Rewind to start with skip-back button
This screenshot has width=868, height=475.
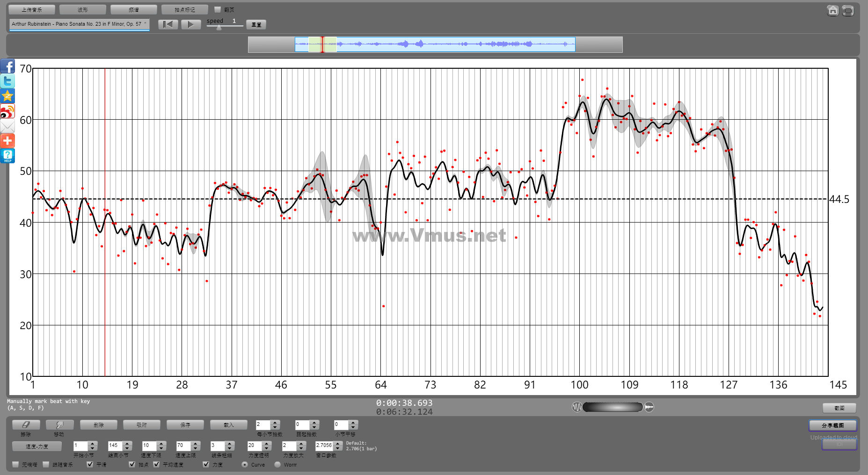[168, 24]
